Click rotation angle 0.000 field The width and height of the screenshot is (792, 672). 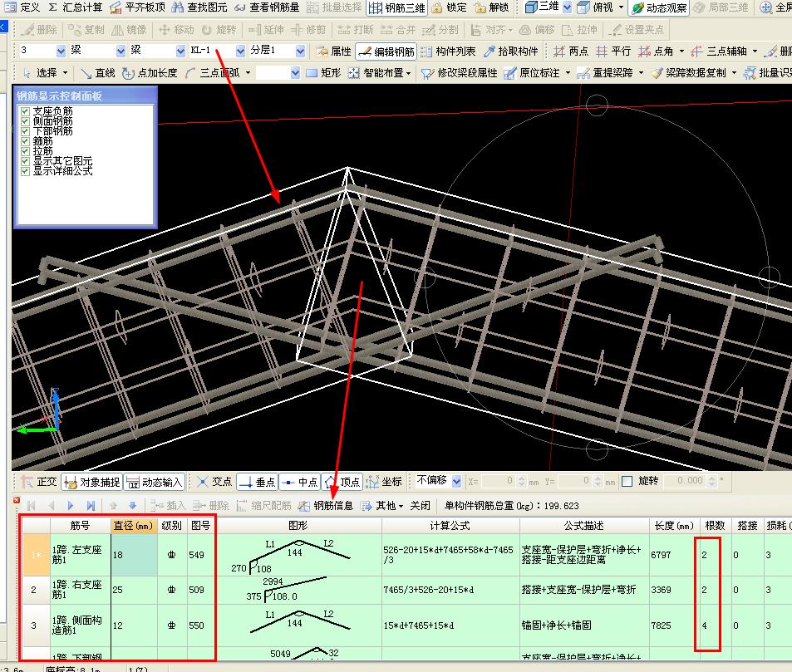(x=685, y=481)
